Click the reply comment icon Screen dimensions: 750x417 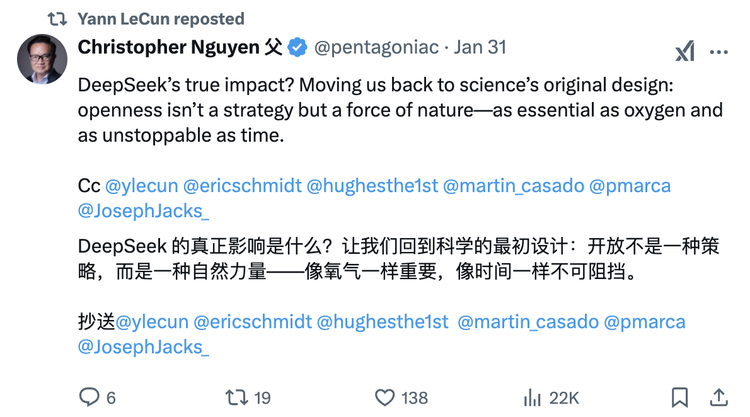tap(89, 397)
